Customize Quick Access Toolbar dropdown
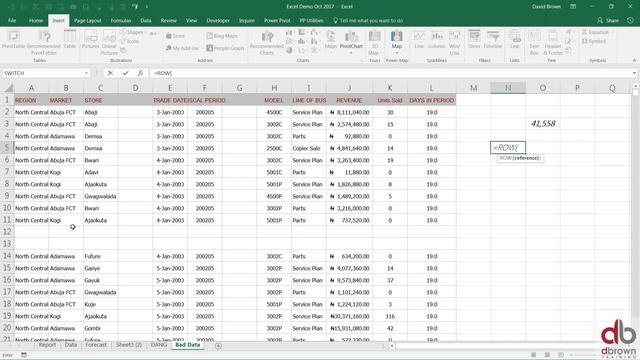 (x=147, y=7)
